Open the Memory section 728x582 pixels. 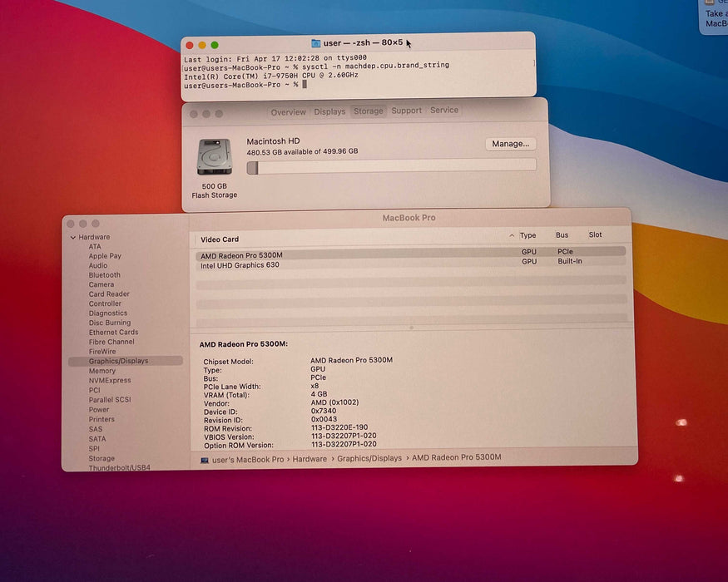102,371
